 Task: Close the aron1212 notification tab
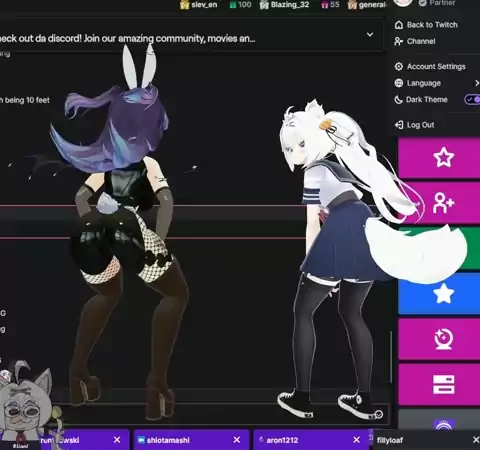356,440
